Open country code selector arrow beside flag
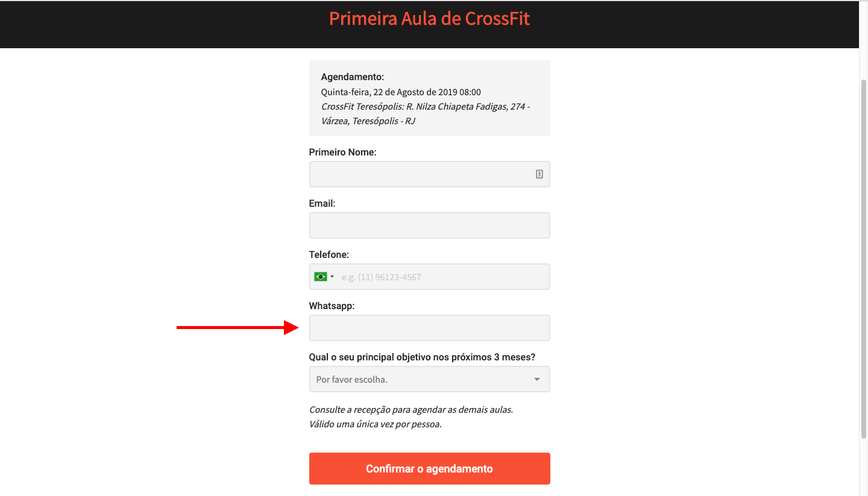The height and width of the screenshot is (496, 868). point(332,277)
